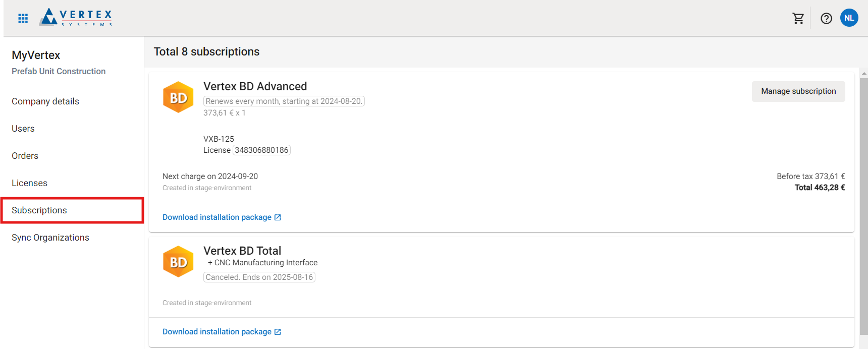Open the NL user profile avatar
The width and height of the screenshot is (868, 349).
click(x=849, y=18)
